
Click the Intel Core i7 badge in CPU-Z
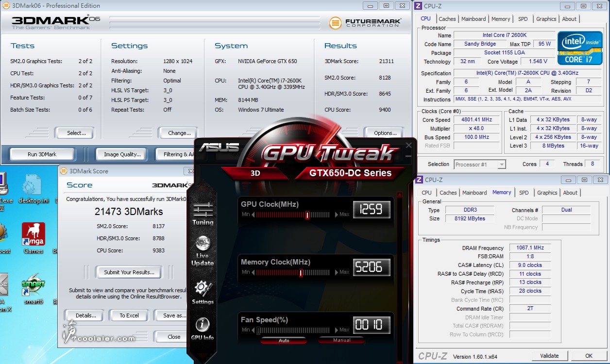[x=580, y=48]
